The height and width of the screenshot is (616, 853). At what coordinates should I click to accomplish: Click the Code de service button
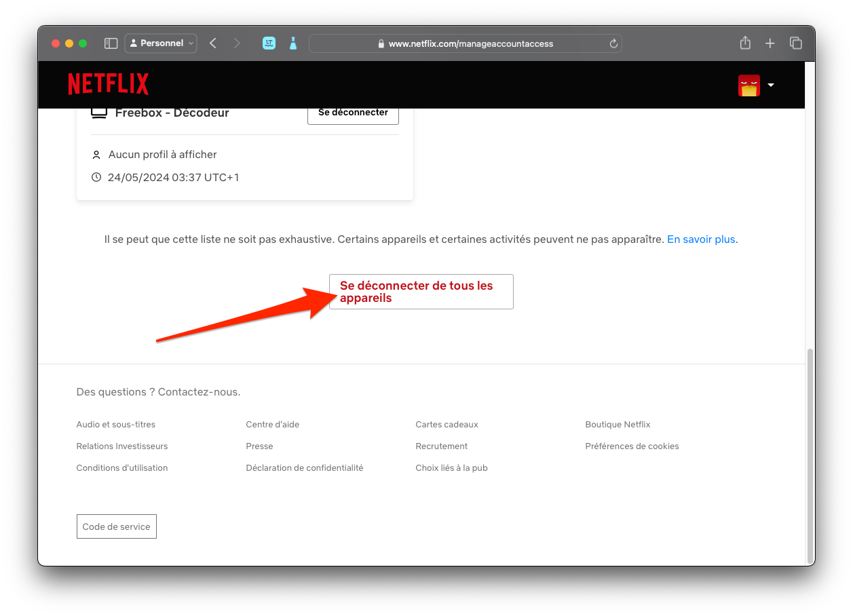tap(117, 526)
